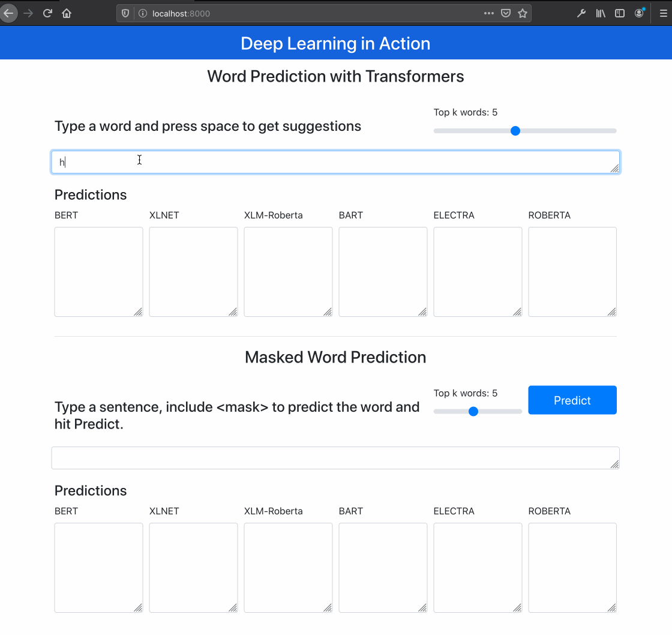Click the resize handle of the masked sentence input

click(615, 465)
